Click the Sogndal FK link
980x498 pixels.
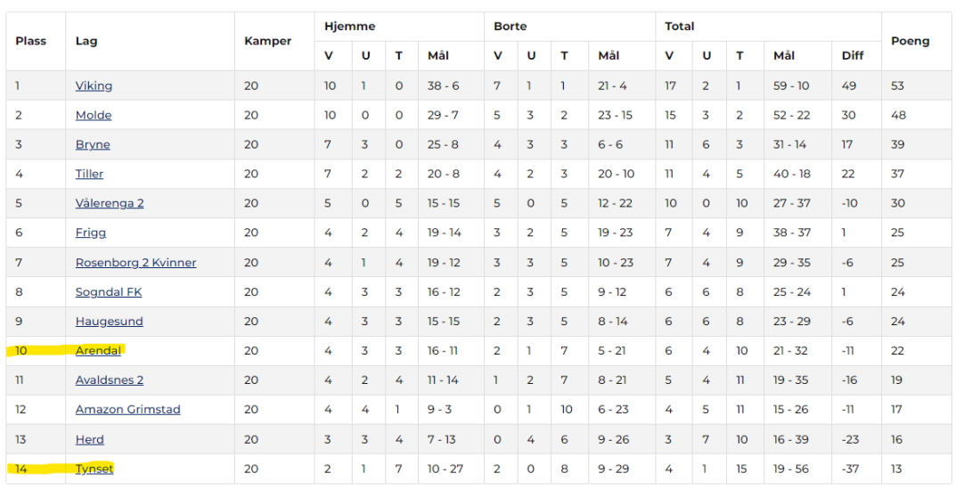click(109, 291)
